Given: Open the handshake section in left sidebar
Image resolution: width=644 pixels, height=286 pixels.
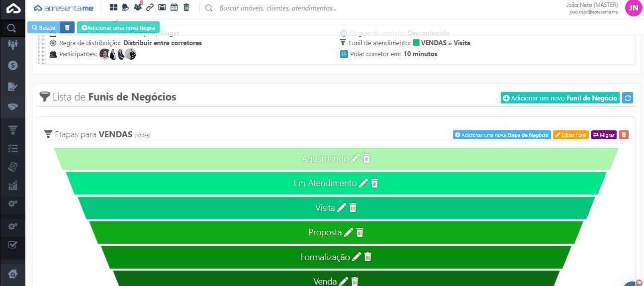Looking at the screenshot, I should [x=13, y=107].
